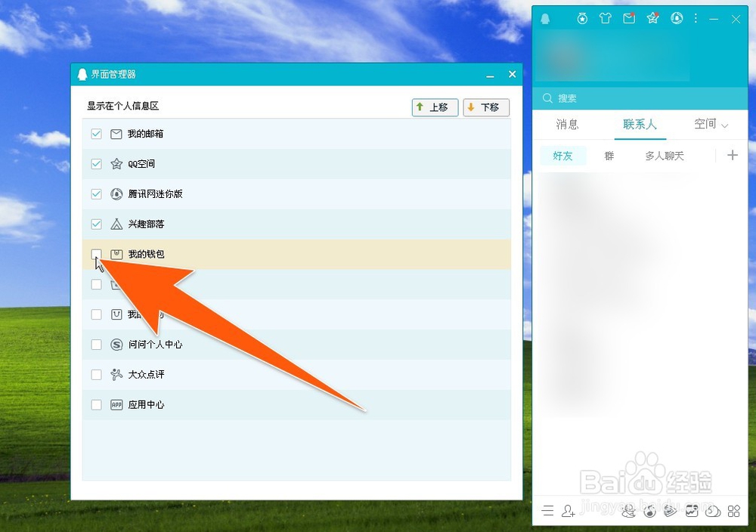Screen dimensions: 756x532
Task: Click the 搜索 search field
Action: [640, 98]
